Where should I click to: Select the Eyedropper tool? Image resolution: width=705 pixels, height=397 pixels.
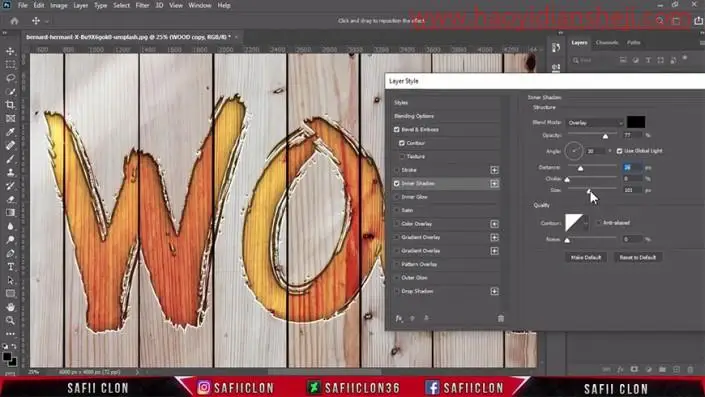click(10, 132)
